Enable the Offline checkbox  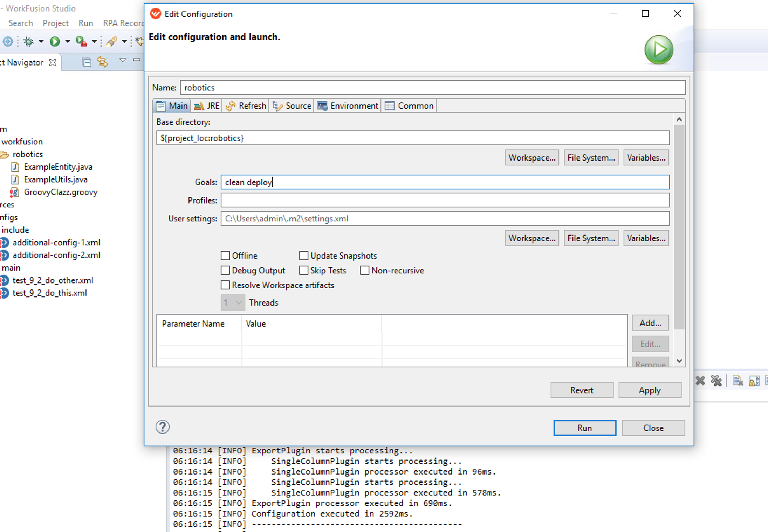tap(225, 255)
